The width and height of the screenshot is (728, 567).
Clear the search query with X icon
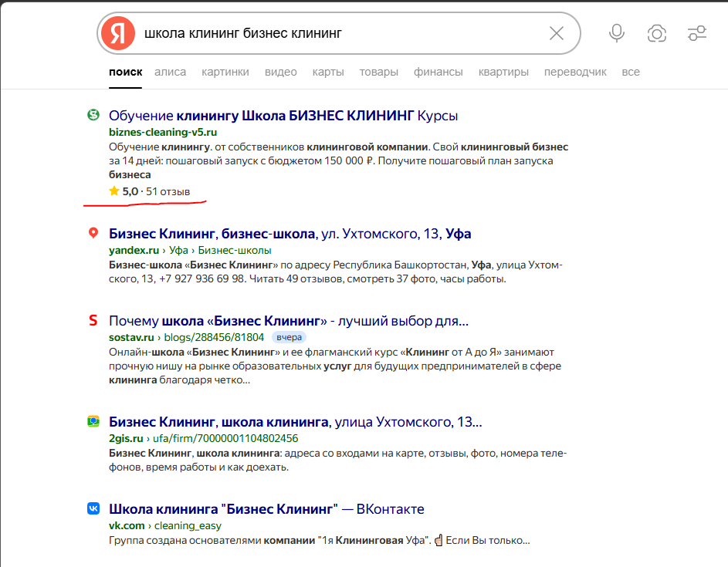pyautogui.click(x=556, y=33)
